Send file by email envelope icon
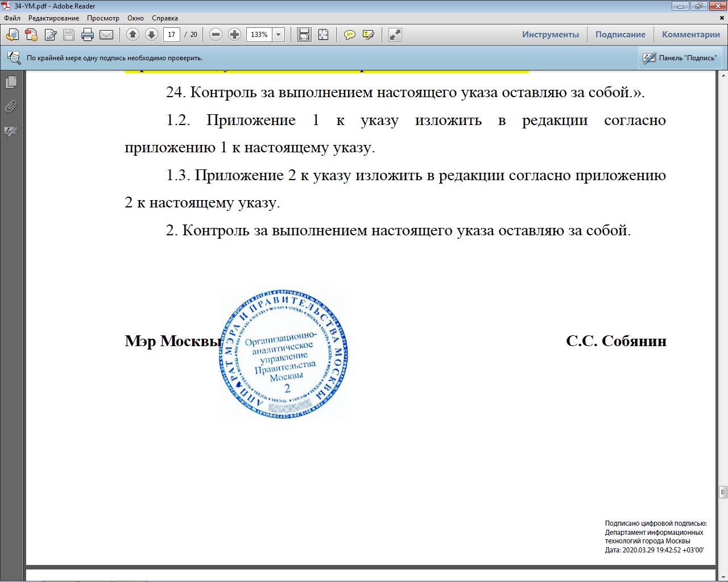The image size is (728, 582). point(106,35)
